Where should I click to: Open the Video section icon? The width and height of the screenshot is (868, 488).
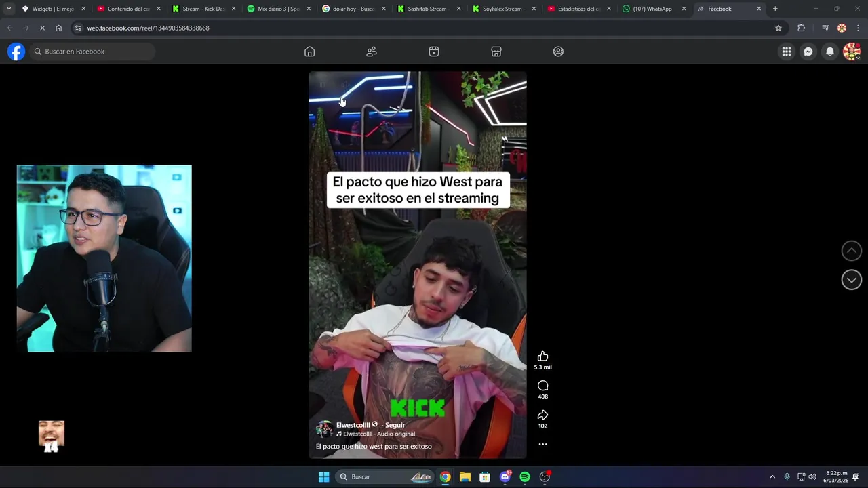(x=434, y=52)
